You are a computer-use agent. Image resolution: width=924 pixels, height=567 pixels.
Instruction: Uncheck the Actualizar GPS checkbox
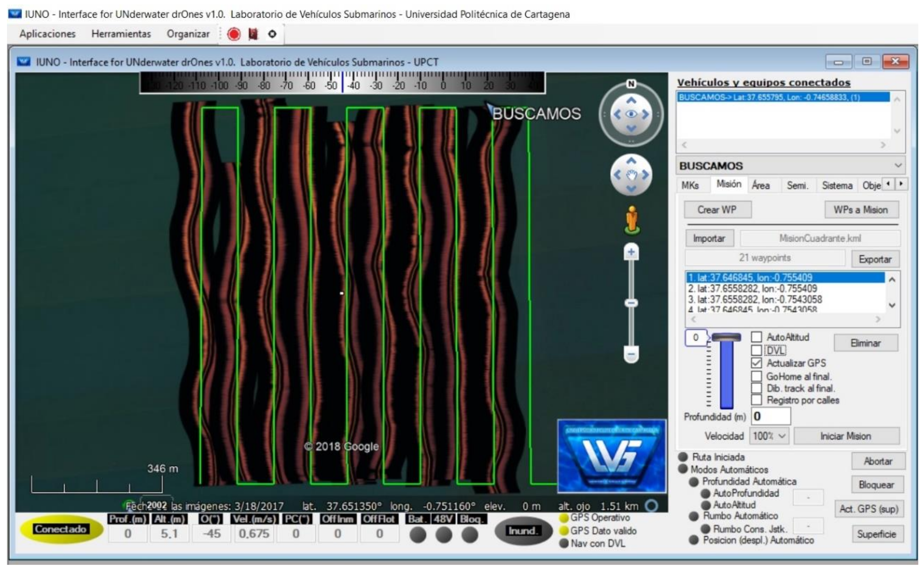click(756, 363)
